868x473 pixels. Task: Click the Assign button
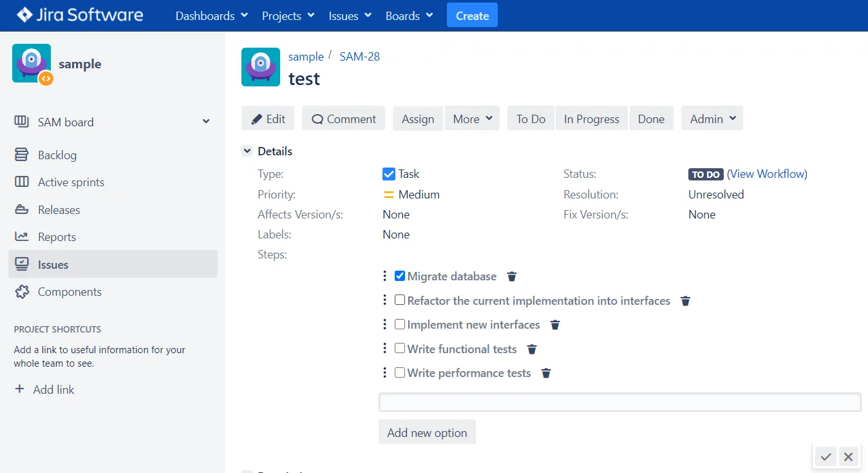pos(418,119)
